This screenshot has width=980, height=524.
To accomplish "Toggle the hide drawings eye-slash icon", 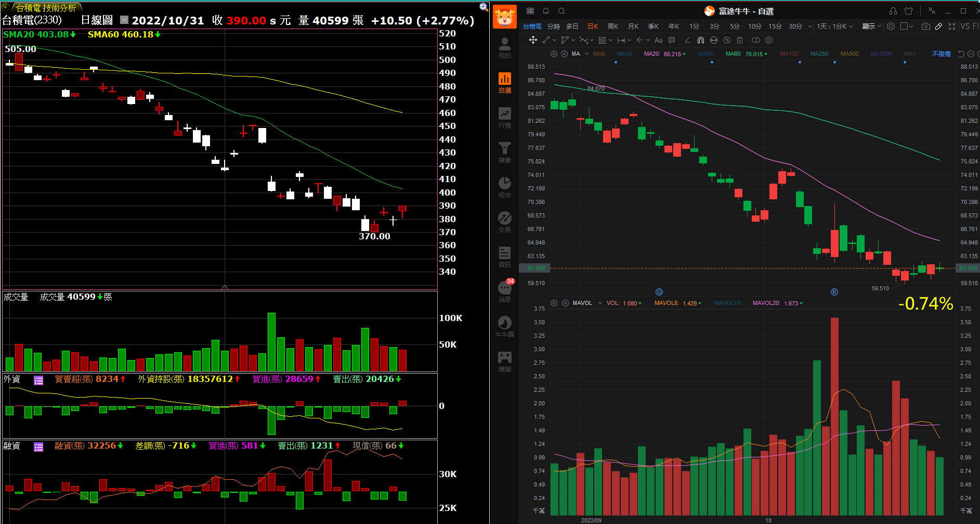I will click(727, 40).
